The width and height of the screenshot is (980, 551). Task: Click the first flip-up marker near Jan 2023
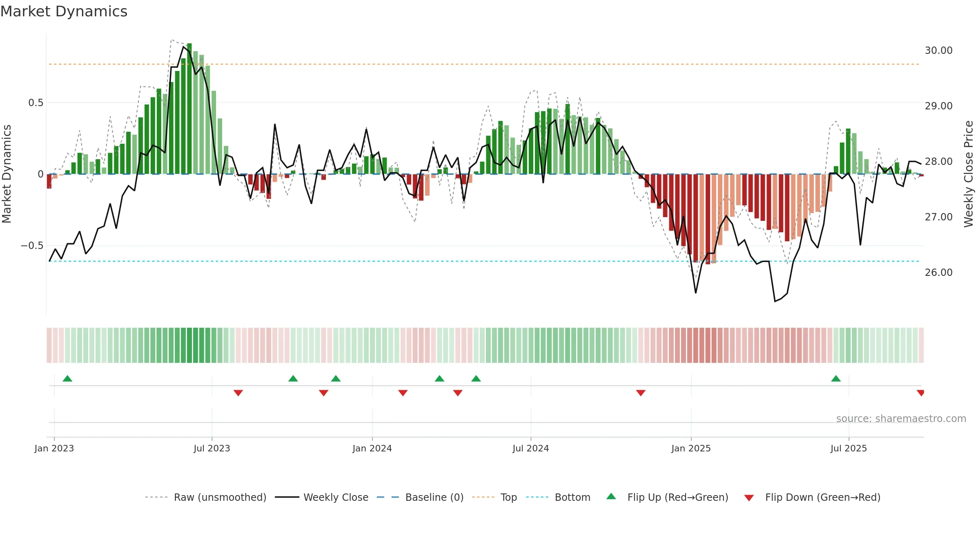(x=67, y=378)
